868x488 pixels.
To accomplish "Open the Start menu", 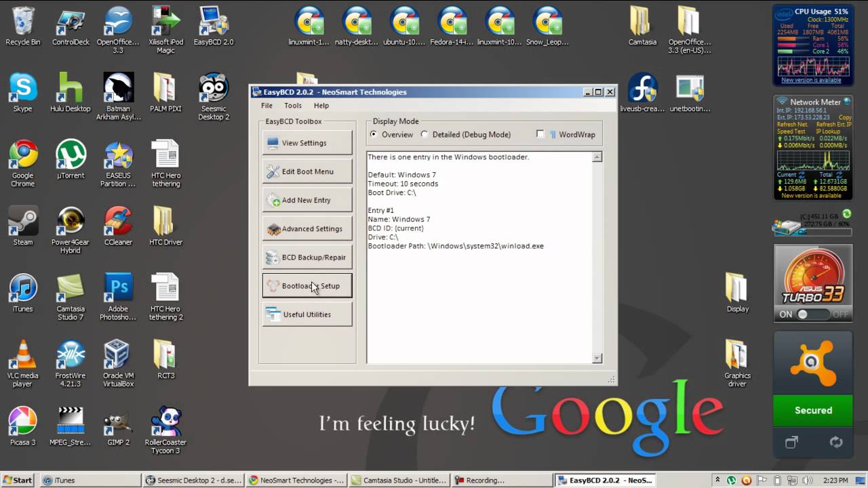I will (x=18, y=480).
